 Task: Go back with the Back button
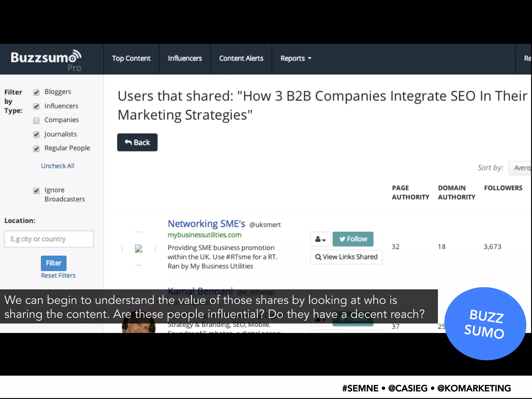[137, 142]
